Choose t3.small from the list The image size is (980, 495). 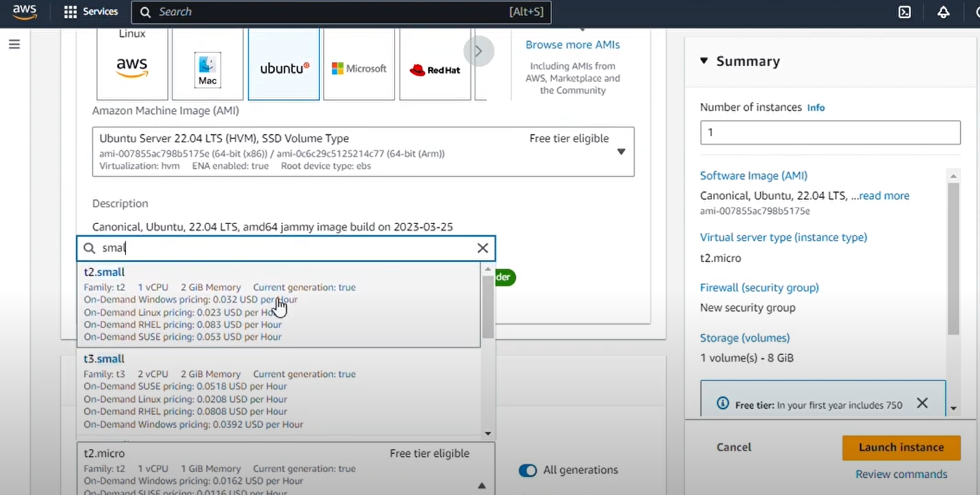[x=105, y=359]
